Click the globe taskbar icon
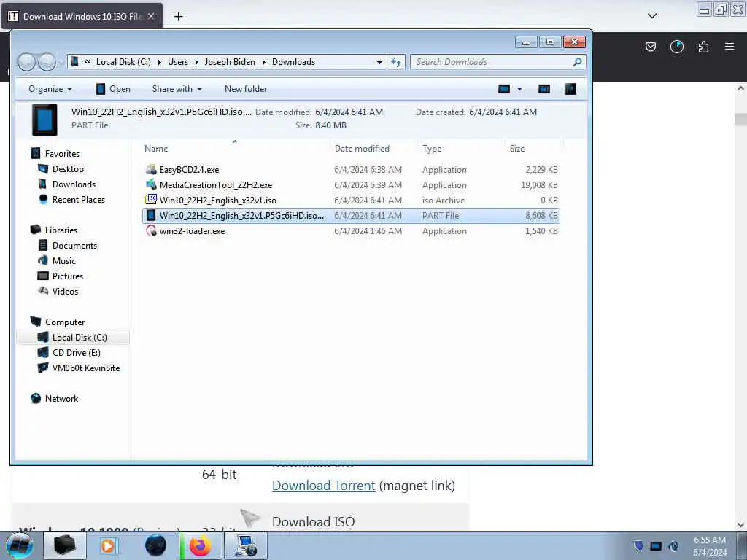The width and height of the screenshot is (747, 560). (x=155, y=545)
